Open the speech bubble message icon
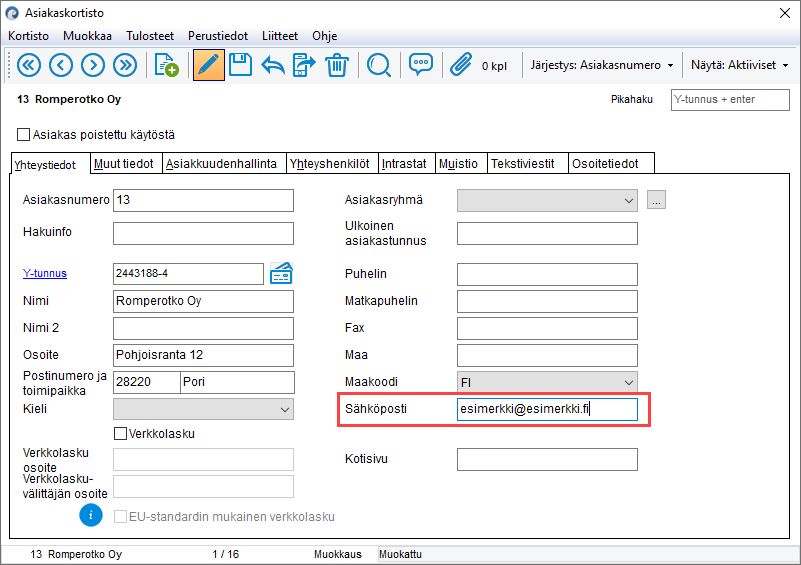The image size is (801, 565). pos(420,65)
